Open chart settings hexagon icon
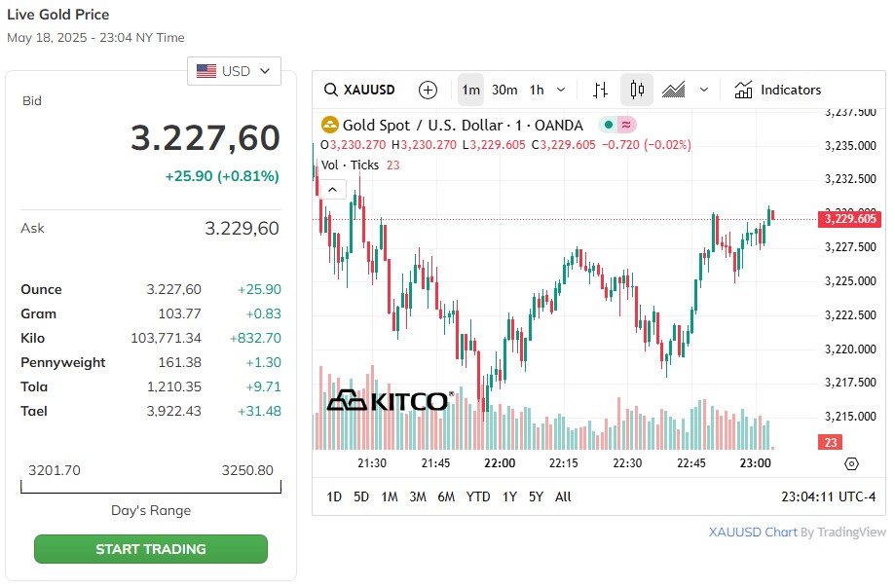 851,463
